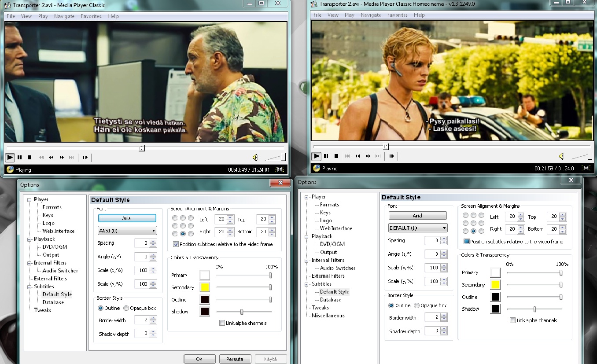
Task: Uncheck position subtitles checkbox in the left Options dialog
Action: (x=176, y=244)
